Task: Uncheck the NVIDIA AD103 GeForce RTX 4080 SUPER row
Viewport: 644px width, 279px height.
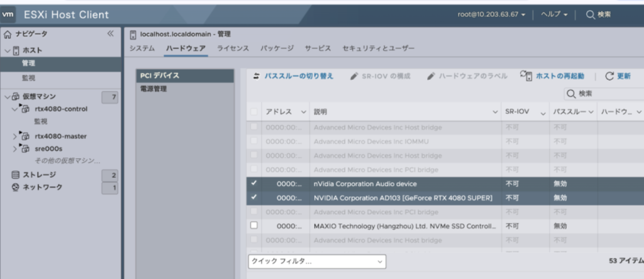Action: point(254,197)
